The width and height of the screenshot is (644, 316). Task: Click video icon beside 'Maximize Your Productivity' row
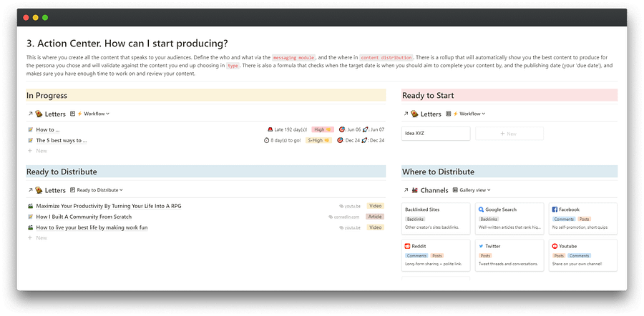click(x=30, y=206)
